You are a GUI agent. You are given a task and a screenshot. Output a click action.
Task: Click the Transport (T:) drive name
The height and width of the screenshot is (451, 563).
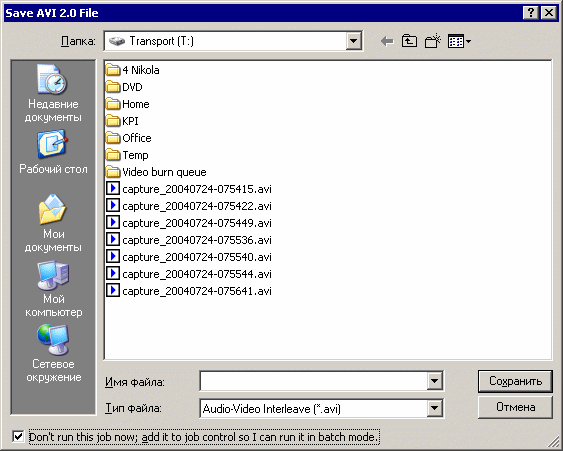[162, 41]
